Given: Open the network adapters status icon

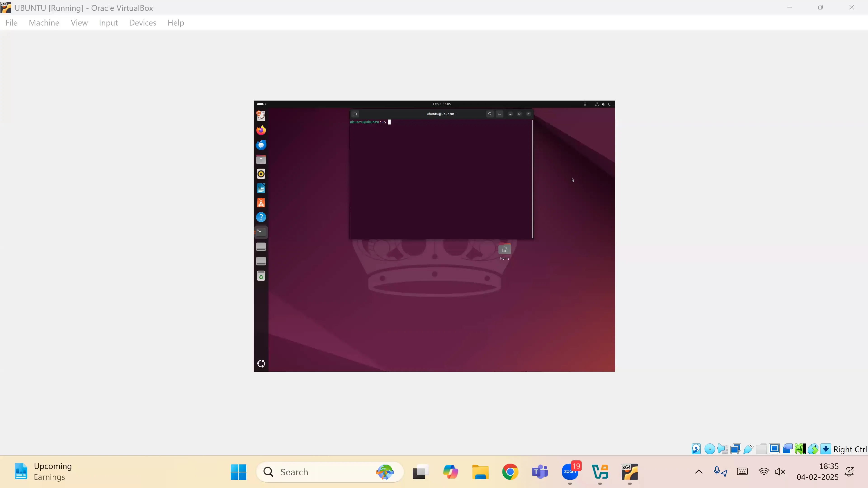Looking at the screenshot, I should coord(736,449).
